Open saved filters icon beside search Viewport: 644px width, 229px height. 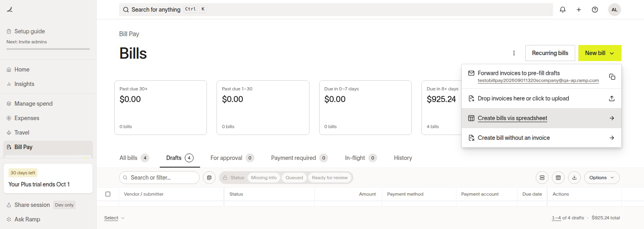209,178
